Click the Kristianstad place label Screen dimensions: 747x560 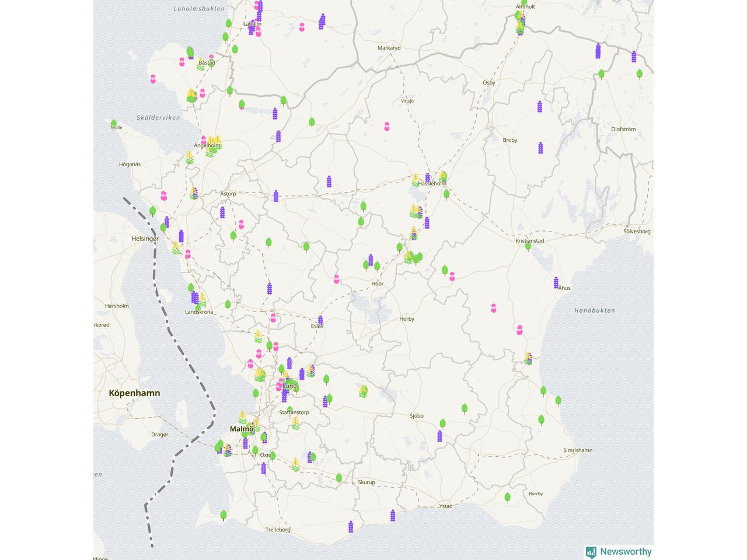530,241
